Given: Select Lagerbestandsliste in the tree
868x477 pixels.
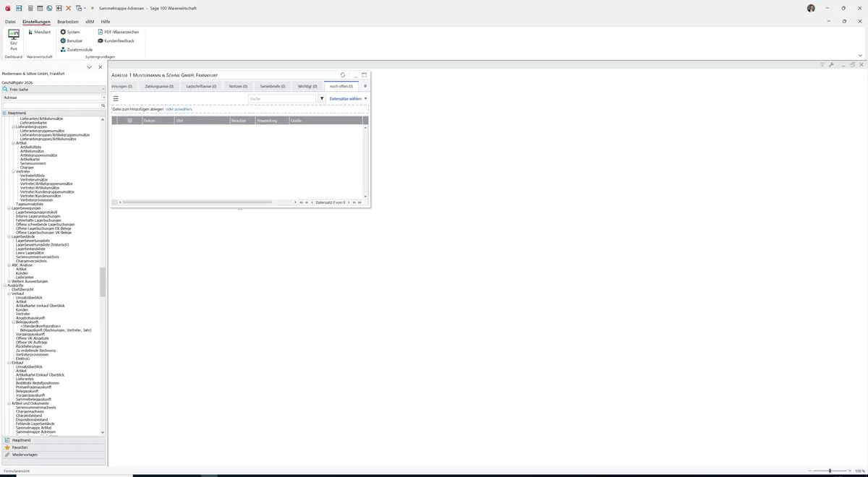Looking at the screenshot, I should (x=31, y=249).
